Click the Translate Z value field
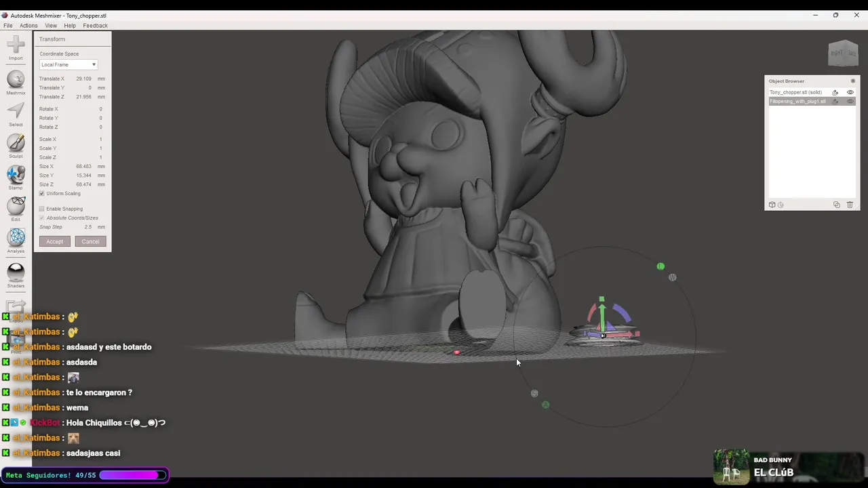868x488 pixels. click(x=83, y=97)
